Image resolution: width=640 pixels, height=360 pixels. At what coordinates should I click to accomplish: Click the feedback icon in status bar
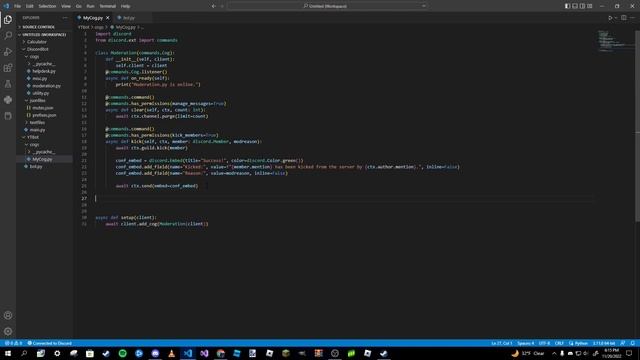623,343
